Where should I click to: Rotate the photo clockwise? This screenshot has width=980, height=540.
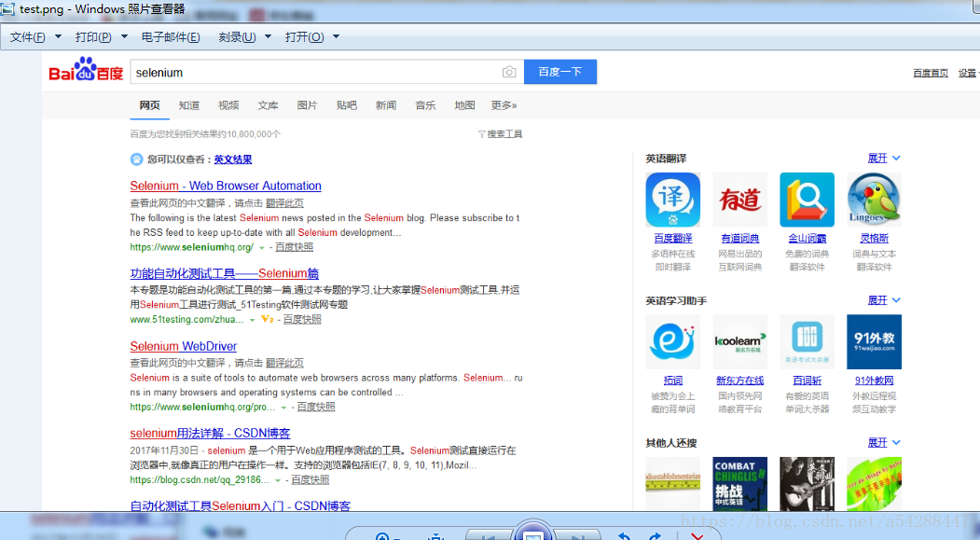coord(655,536)
